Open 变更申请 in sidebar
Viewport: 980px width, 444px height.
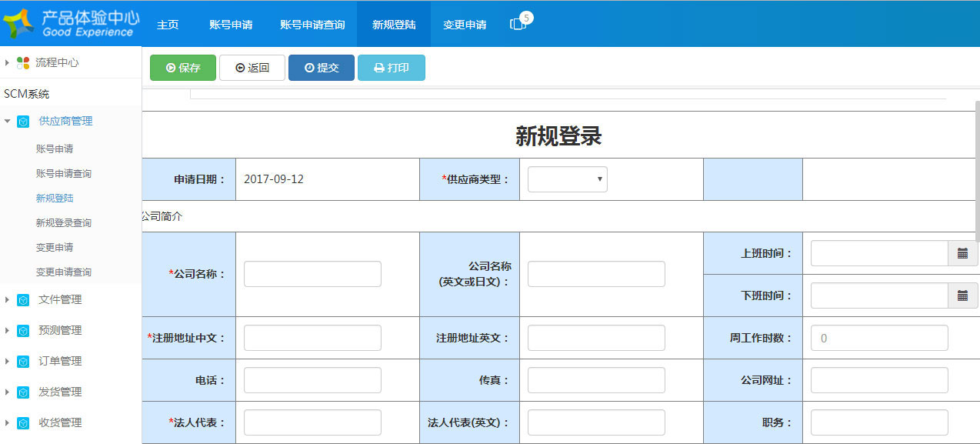(55, 248)
